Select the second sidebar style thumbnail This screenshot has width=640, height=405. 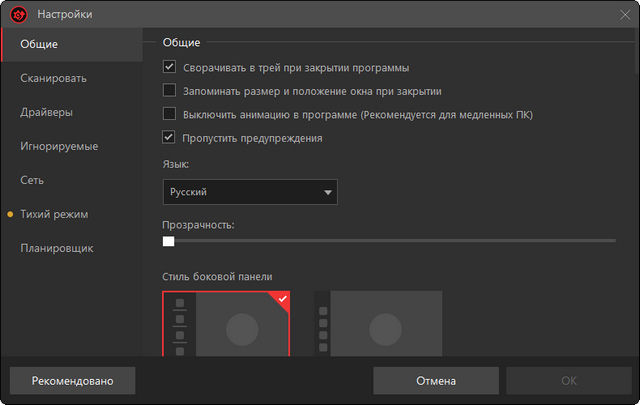pyautogui.click(x=378, y=323)
